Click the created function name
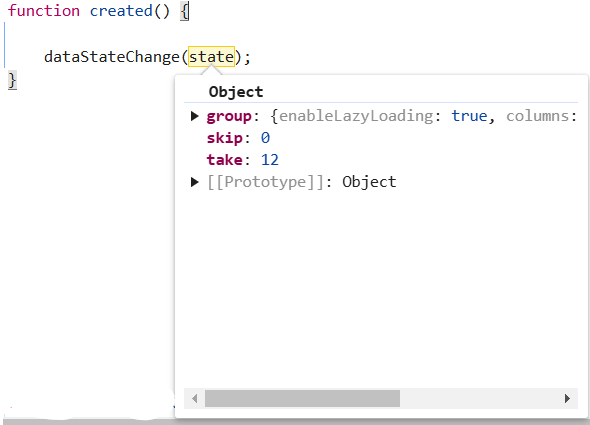This screenshot has width=590, height=425. click(121, 11)
